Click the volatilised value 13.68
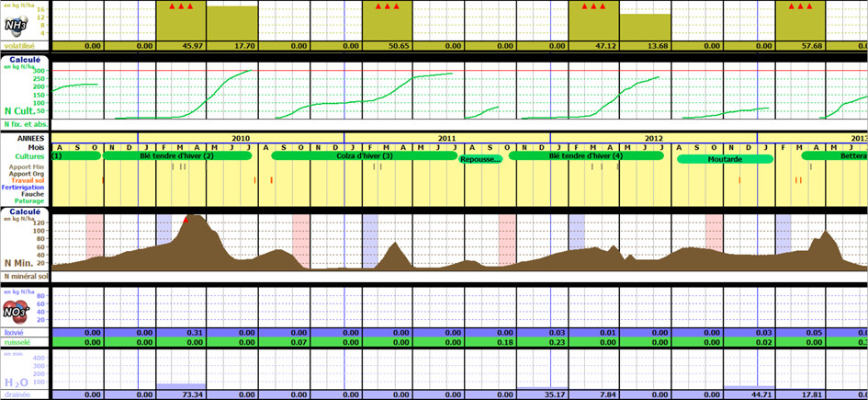868x400 pixels. click(657, 46)
